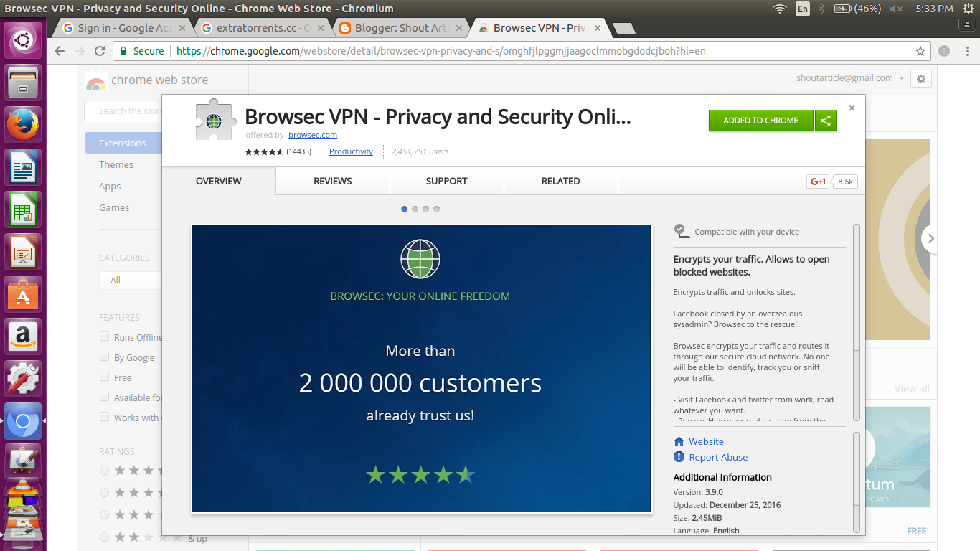
Task: Click the Browsec extension globe icon in toolbar
Action: 944,51
